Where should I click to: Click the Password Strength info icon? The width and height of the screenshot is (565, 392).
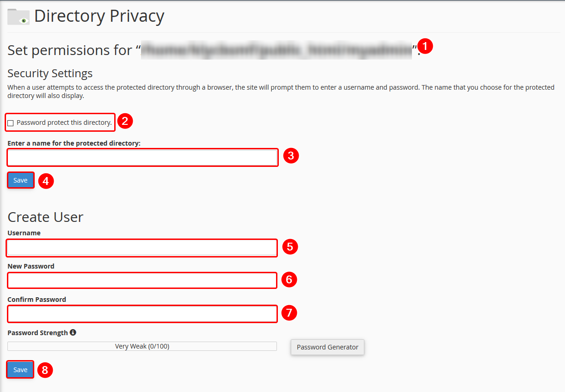(73, 332)
